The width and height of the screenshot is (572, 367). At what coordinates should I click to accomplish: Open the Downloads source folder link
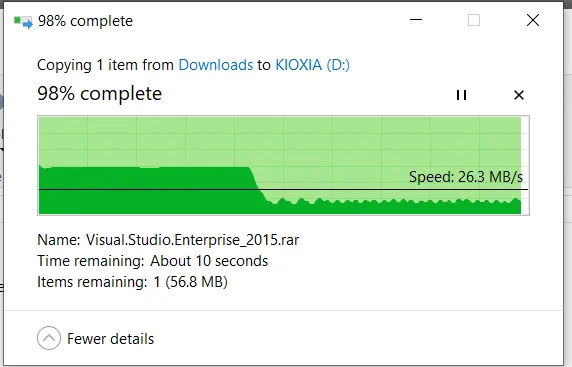(216, 65)
